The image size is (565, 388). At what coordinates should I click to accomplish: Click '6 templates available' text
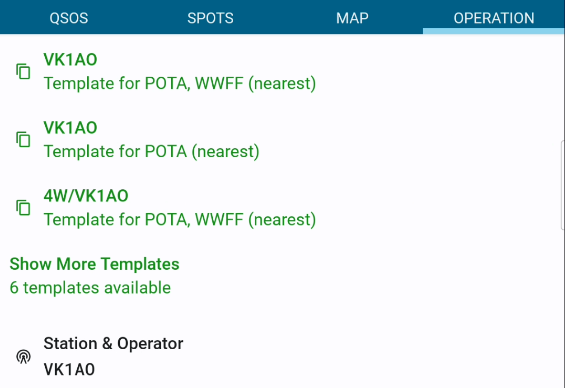point(90,288)
